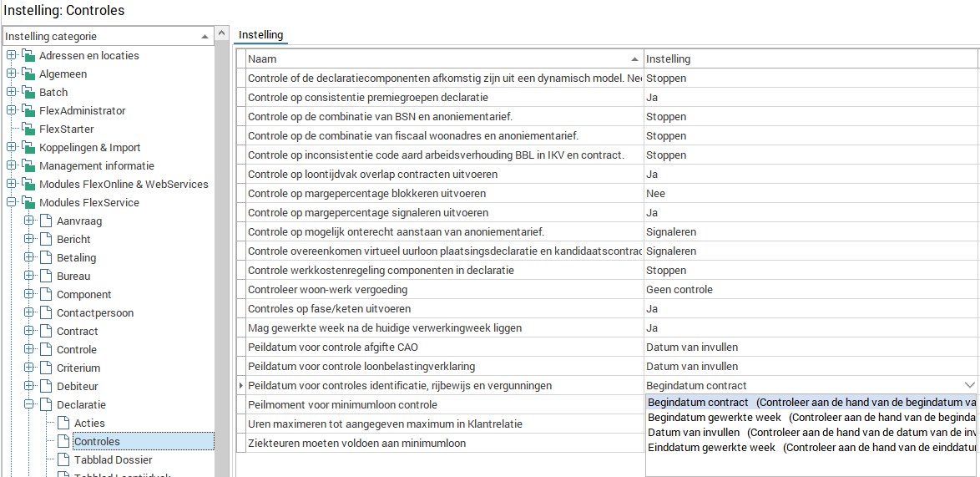
Task: Choose Datum van invullen from dropdown list
Action: click(x=694, y=433)
